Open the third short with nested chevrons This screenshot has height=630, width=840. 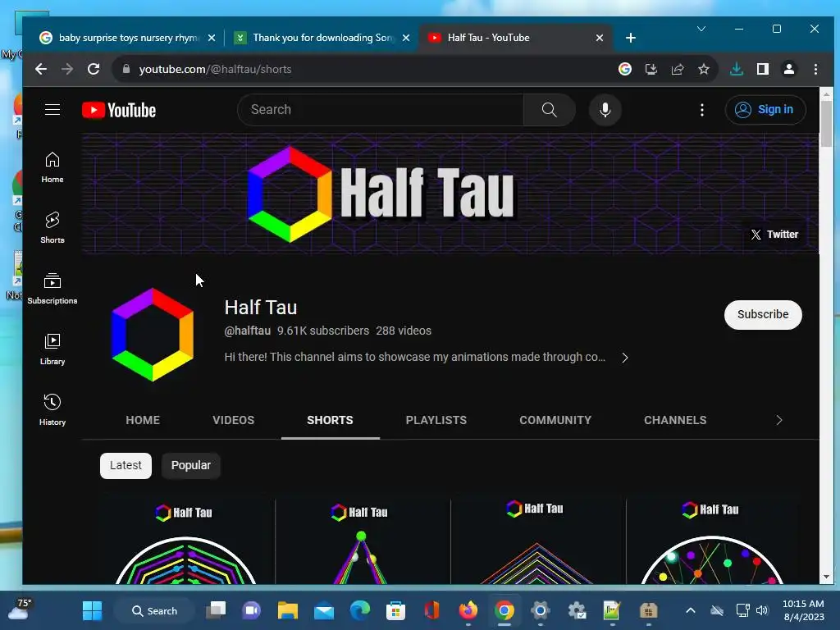coord(537,541)
